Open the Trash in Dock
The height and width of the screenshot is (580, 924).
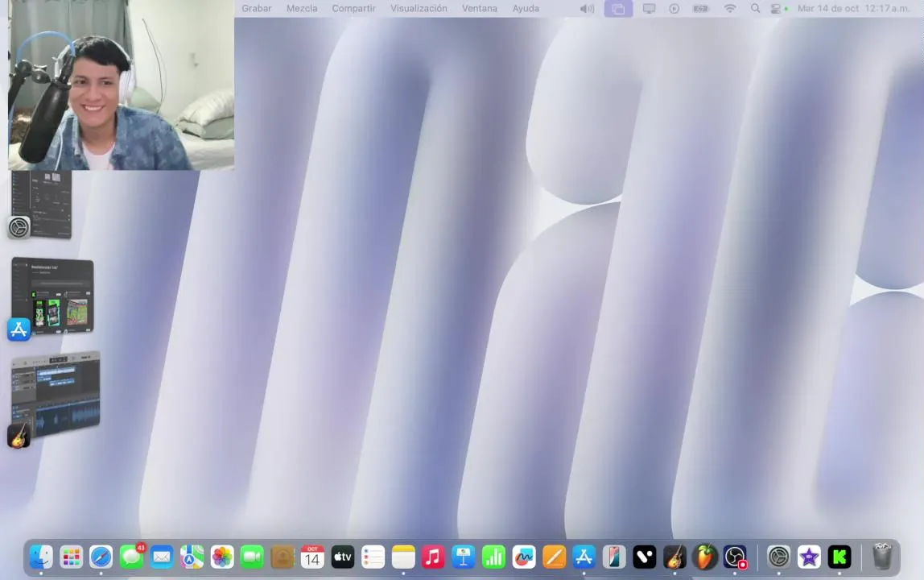tap(882, 557)
